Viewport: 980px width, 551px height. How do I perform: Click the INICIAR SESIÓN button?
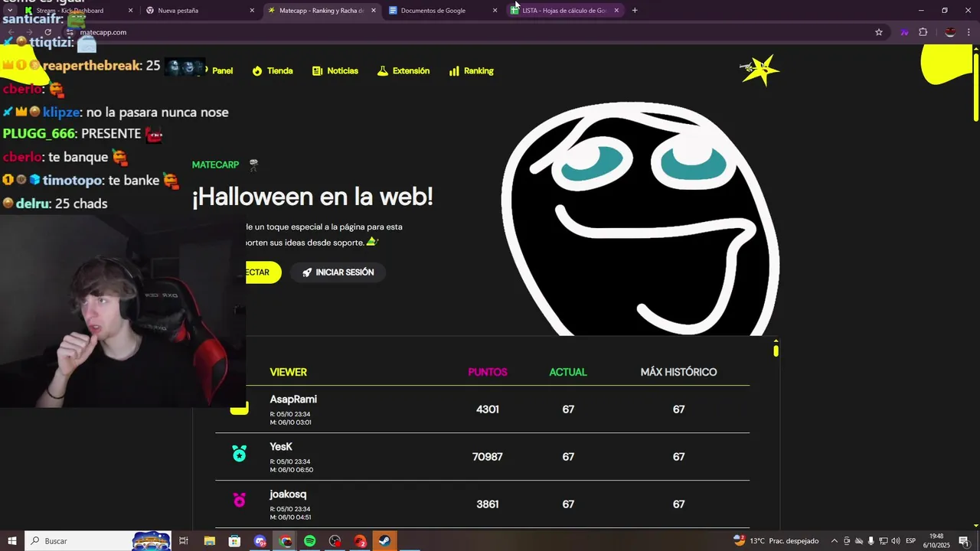tap(338, 272)
